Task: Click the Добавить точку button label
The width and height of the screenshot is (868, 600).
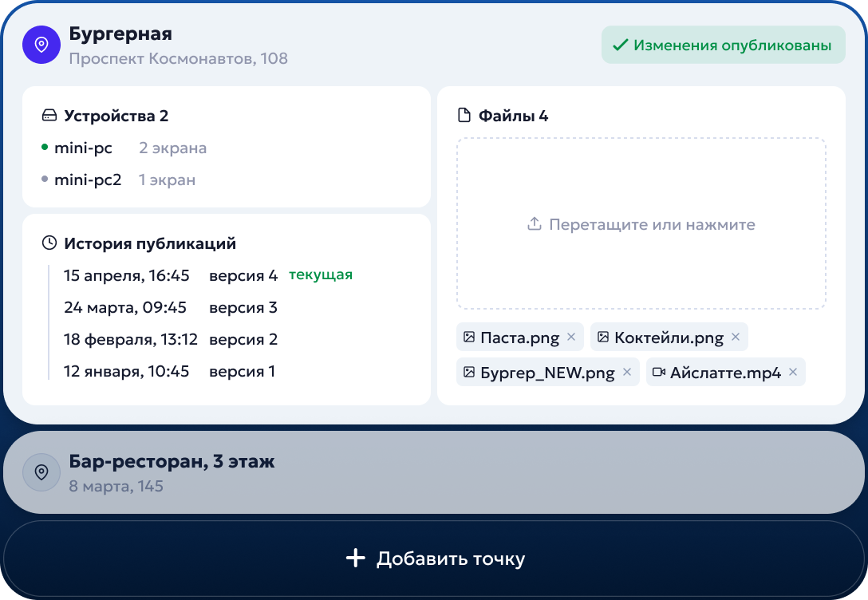Action: pyautogui.click(x=451, y=559)
